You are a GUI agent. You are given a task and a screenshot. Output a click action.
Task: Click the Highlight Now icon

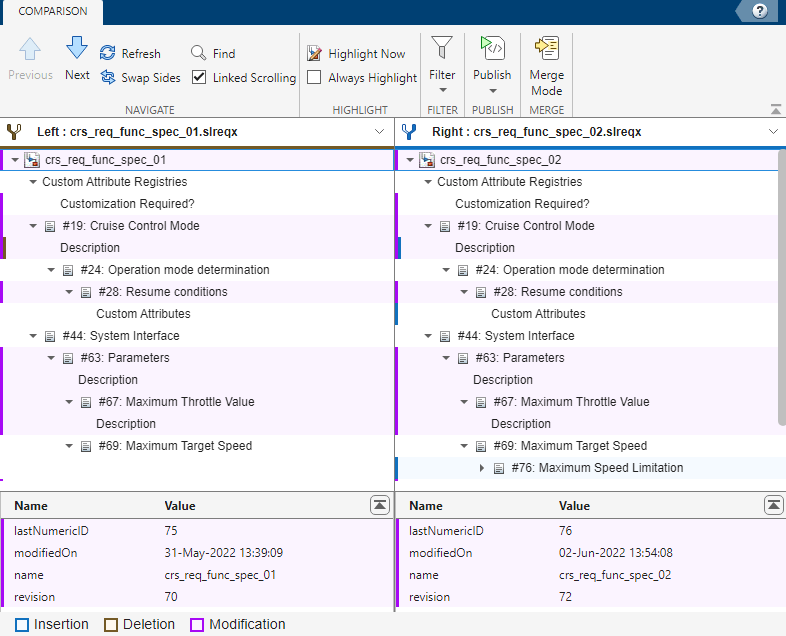tap(315, 54)
